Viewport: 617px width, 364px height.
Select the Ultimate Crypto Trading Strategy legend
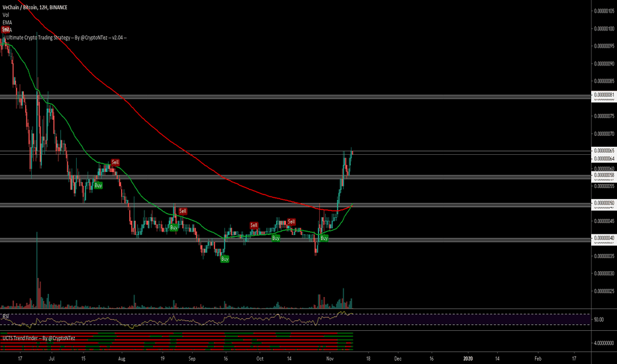point(65,38)
